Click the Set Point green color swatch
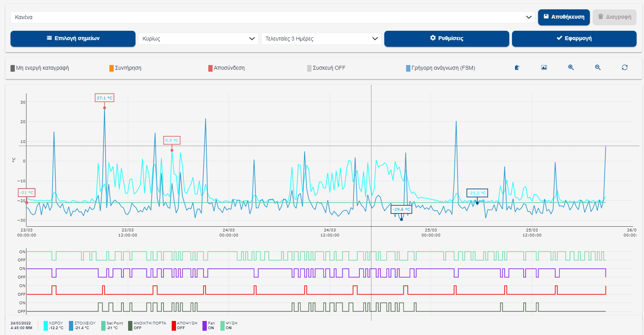Image resolution: width=644 pixels, height=335 pixels. coord(104,326)
